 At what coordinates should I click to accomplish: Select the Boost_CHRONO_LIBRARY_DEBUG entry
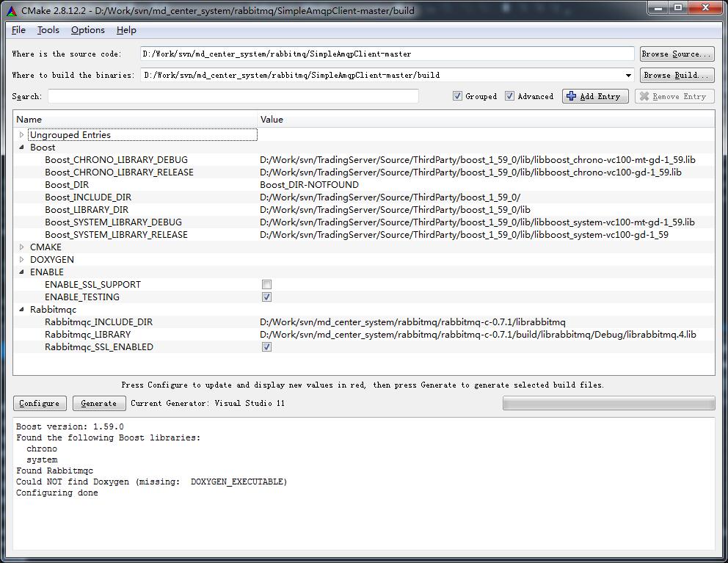pyautogui.click(x=116, y=160)
